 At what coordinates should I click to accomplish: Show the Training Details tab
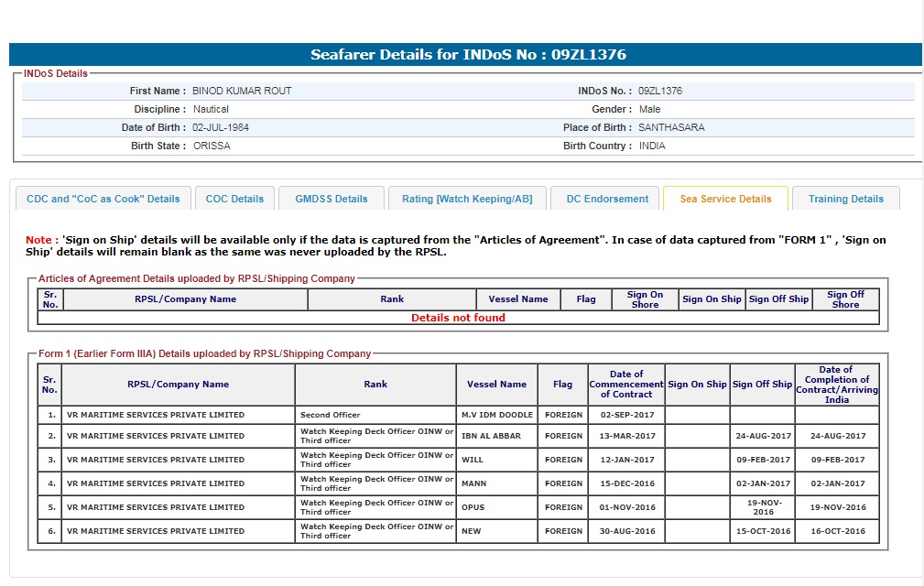tap(846, 199)
